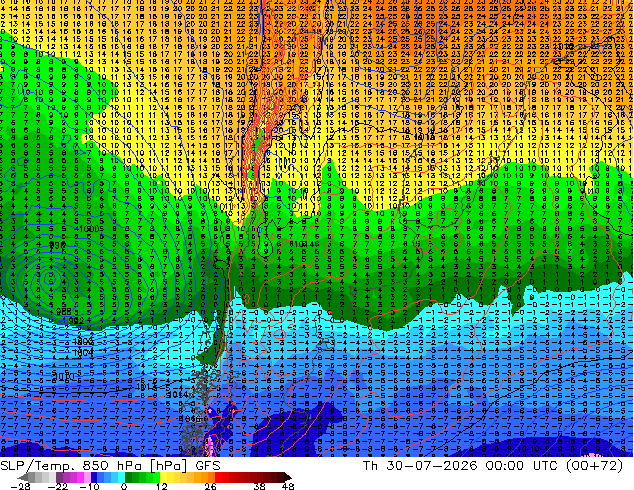Click the "-28" legend label
The height and width of the screenshot is (490, 634).
tap(19, 486)
